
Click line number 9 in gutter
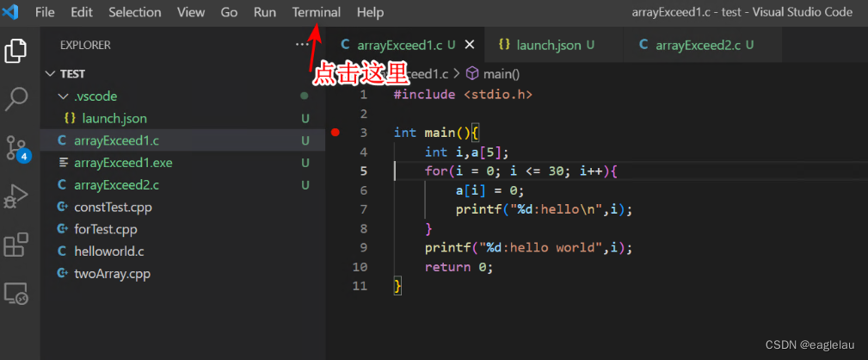[x=363, y=247]
